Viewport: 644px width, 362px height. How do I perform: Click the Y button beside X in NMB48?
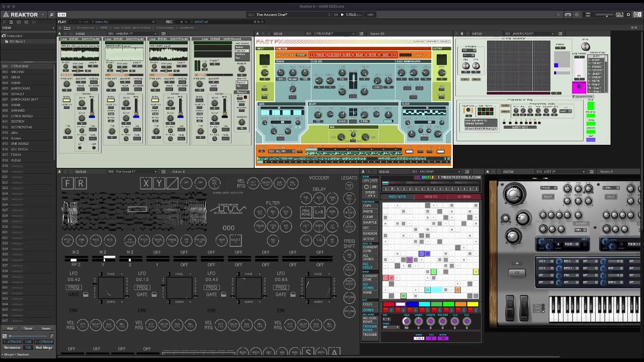158,184
